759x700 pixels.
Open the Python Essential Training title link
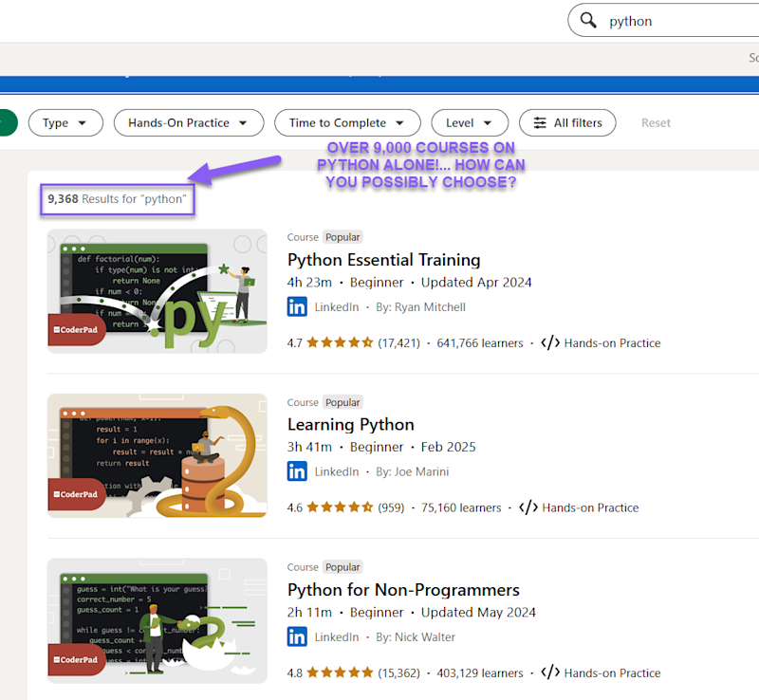coord(384,260)
